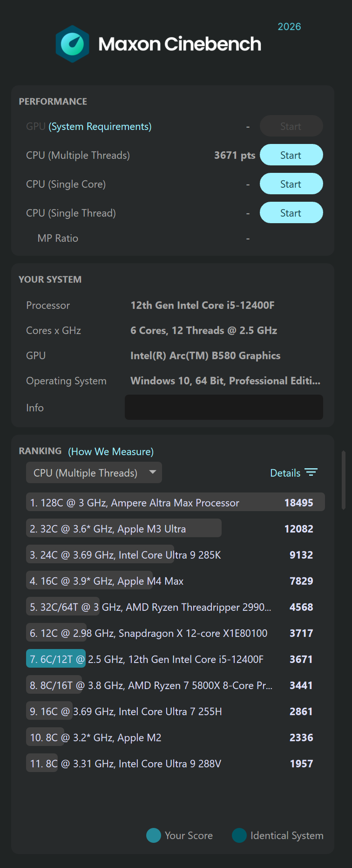Click the Details filter lines icon
The image size is (352, 868).
click(x=311, y=472)
